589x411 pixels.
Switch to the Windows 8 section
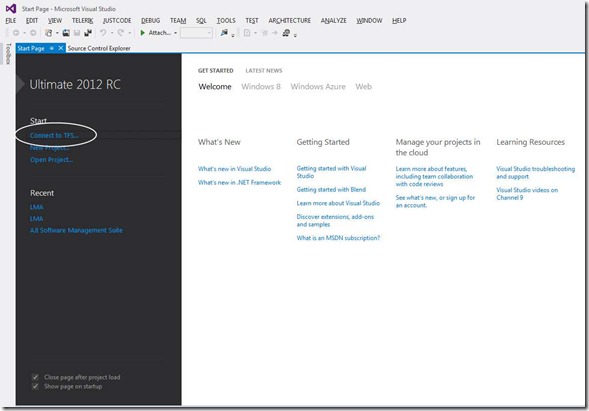261,87
